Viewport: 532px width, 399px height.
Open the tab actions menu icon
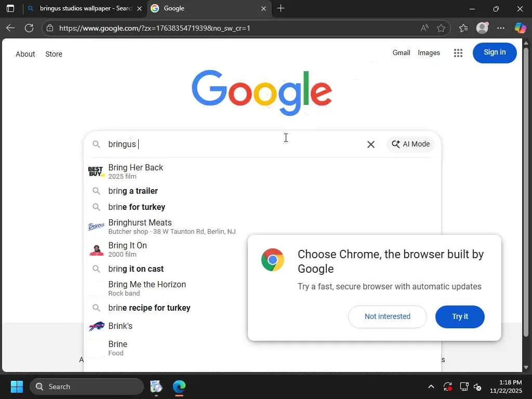(x=10, y=8)
